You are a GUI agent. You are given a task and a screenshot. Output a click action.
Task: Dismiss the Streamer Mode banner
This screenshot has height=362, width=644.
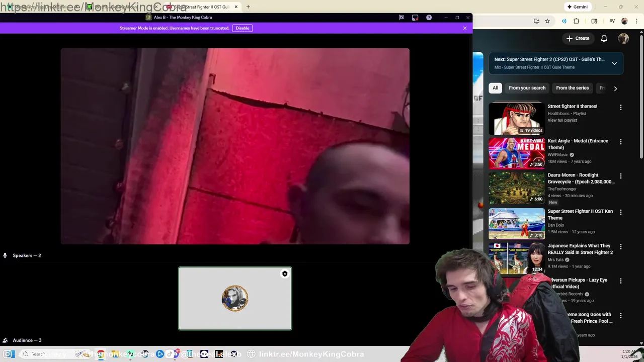[465, 28]
